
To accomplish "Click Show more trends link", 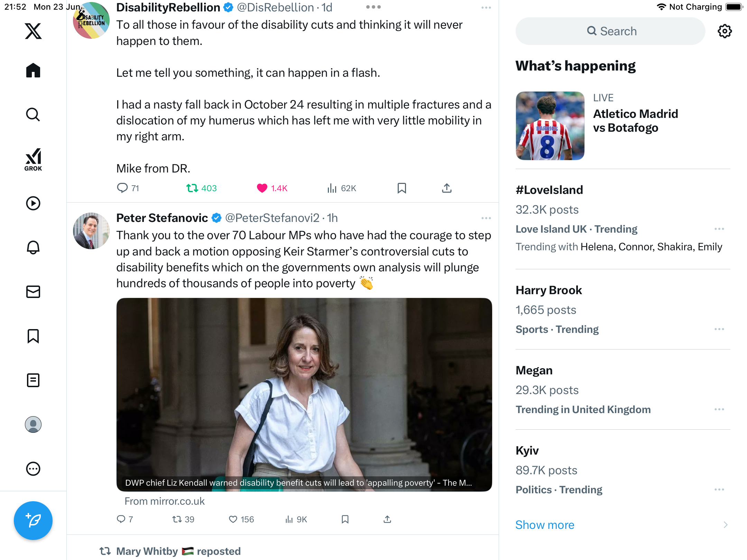I will pyautogui.click(x=545, y=525).
